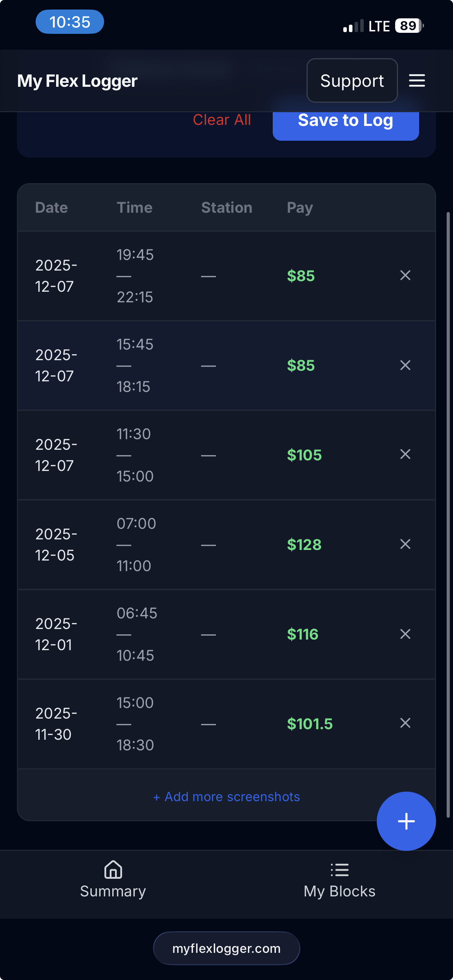Remove the $105 block entry
Viewport: 453px width, 980px height.
(405, 454)
